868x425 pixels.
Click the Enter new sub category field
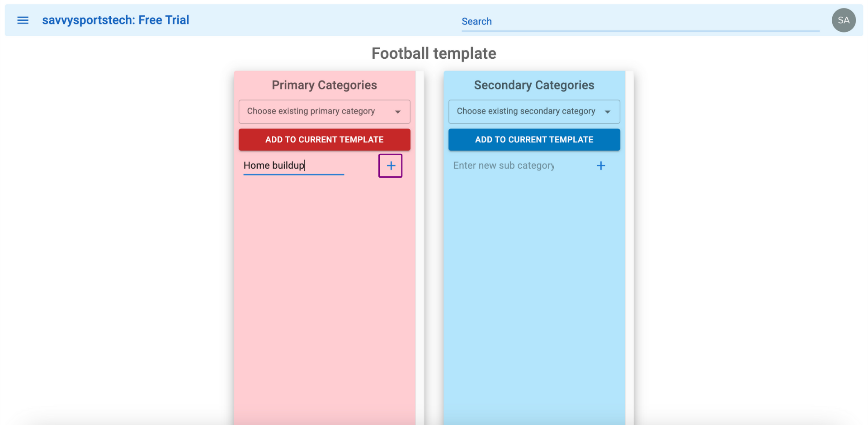pyautogui.click(x=504, y=165)
